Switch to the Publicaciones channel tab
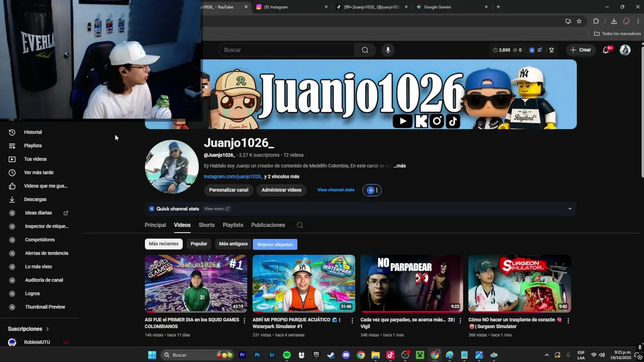 coord(268,225)
